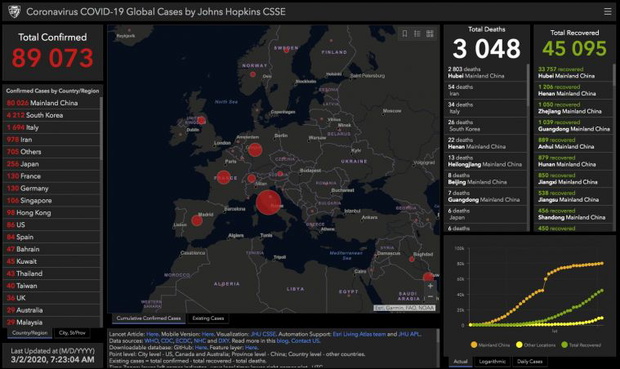Open the Lancet Article Here link

point(152,334)
